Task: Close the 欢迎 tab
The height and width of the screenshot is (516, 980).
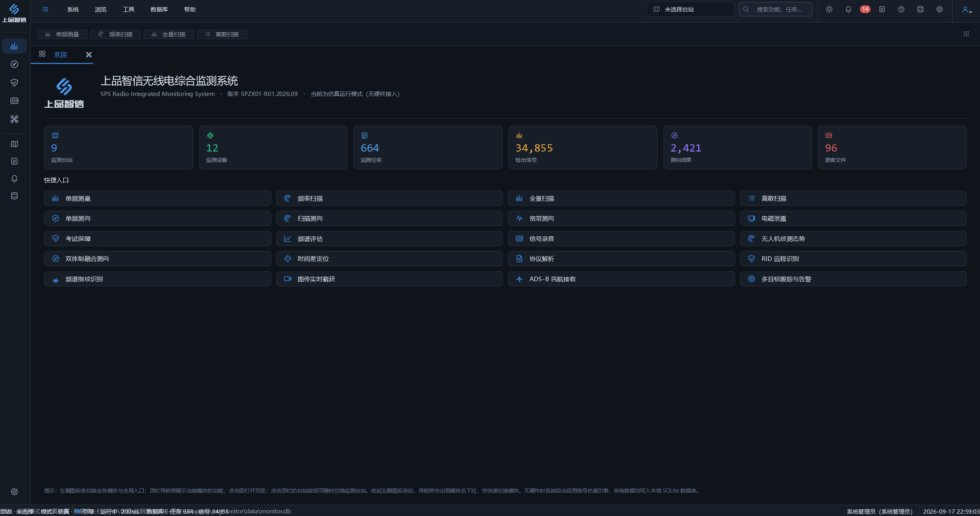Action: coord(89,54)
